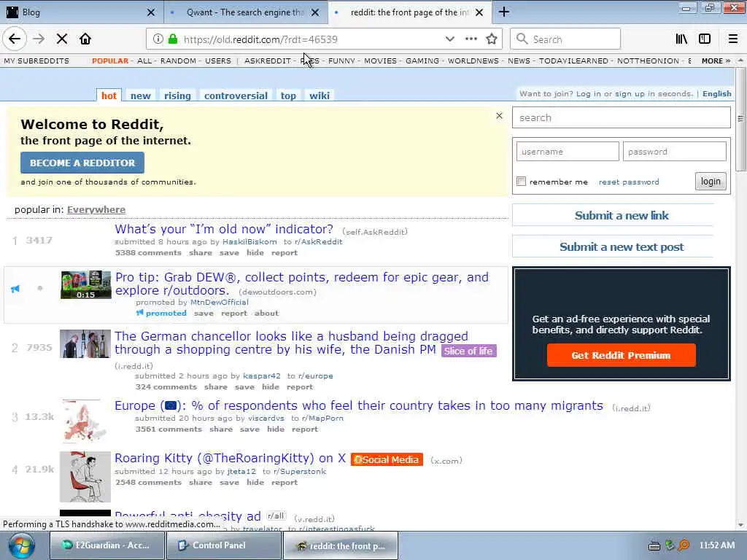Switch to the Qwant browser tab

pos(245,12)
